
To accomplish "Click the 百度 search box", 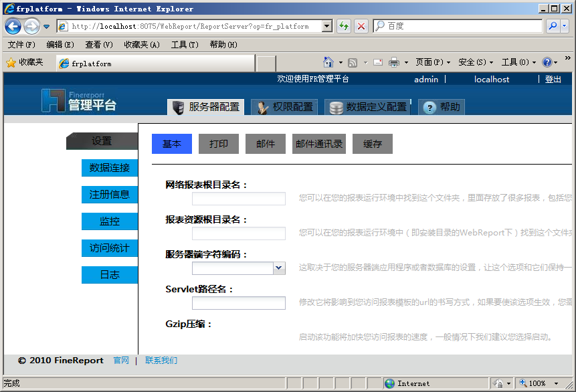I will [x=458, y=26].
